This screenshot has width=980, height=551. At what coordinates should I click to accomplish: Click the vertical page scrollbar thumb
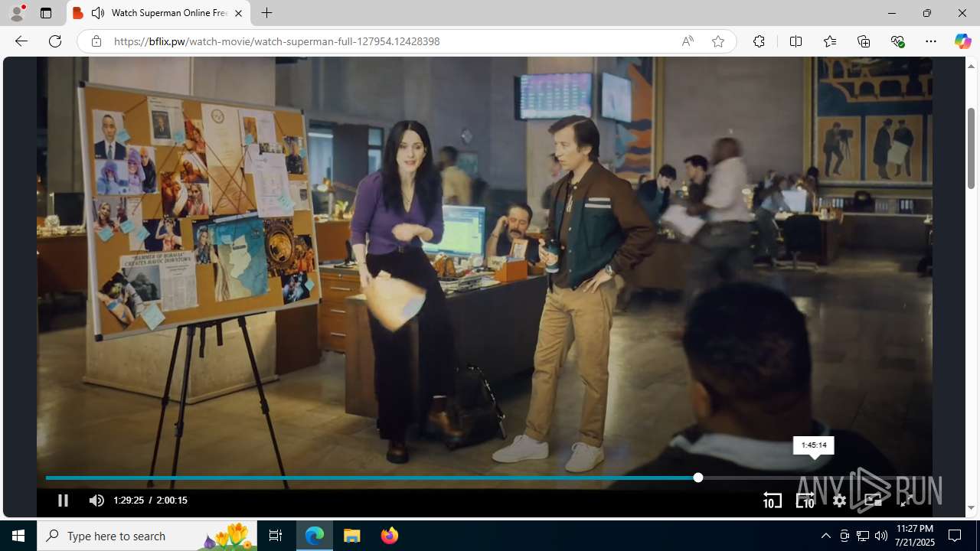tap(971, 148)
